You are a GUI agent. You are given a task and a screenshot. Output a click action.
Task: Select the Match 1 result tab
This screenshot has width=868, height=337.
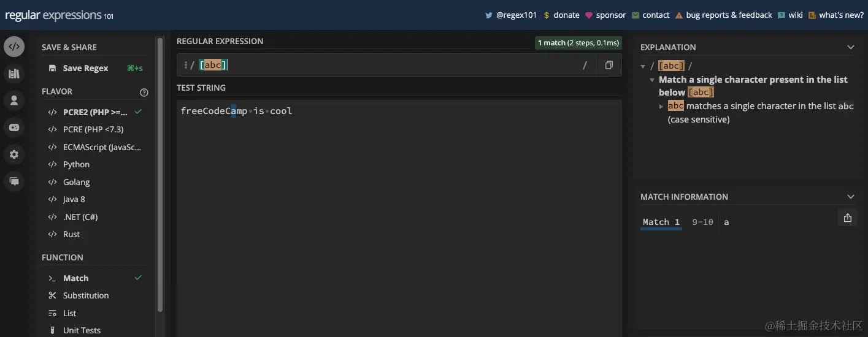pos(661,222)
